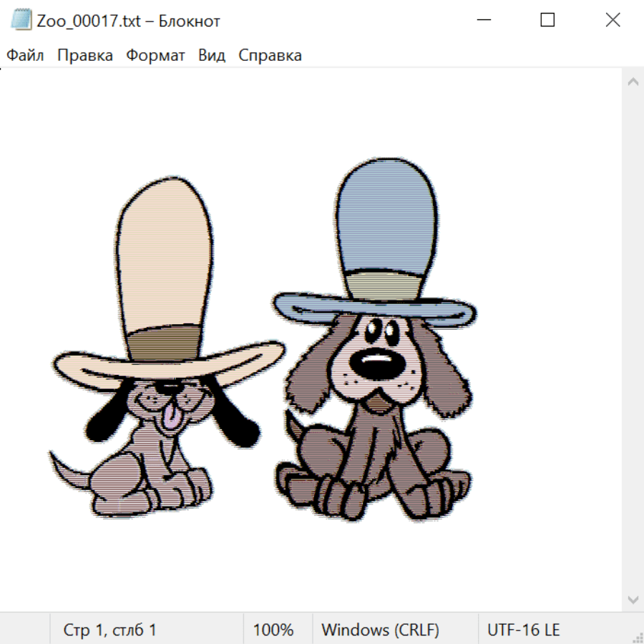Viewport: 644px width, 644px height.
Task: Open the Файл menu
Action: (25, 56)
